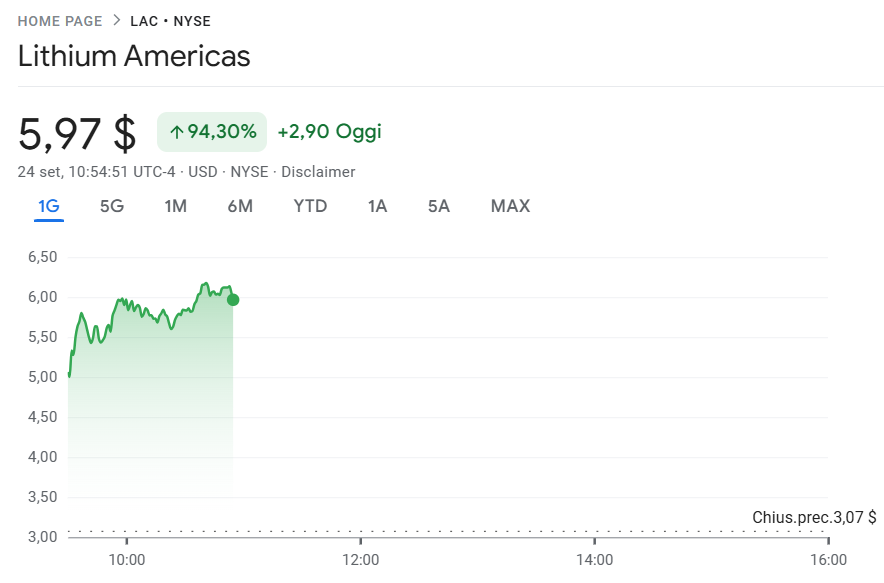Click the green up arrow percentage badge
Viewport: 884px width, 583px height.
point(212,131)
